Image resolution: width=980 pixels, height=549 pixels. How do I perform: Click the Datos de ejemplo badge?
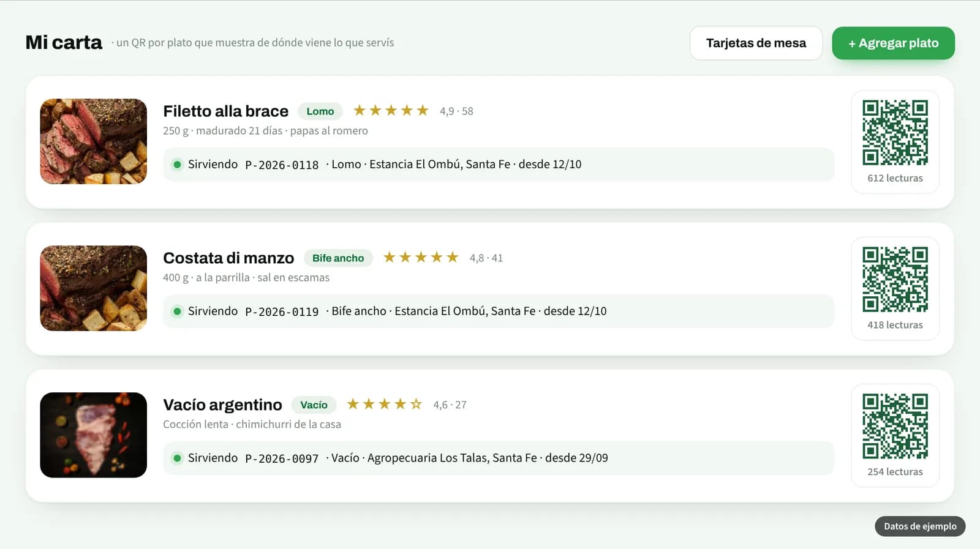(x=920, y=526)
